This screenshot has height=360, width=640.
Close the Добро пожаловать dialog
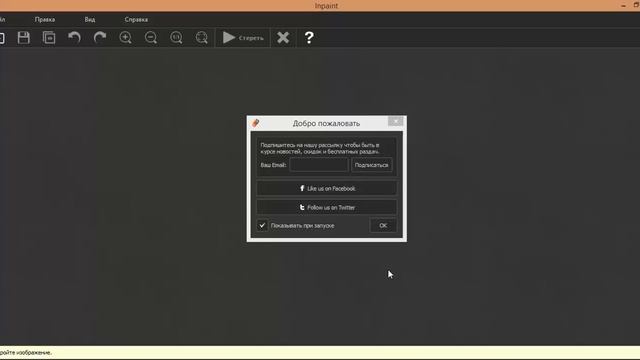[x=396, y=121]
